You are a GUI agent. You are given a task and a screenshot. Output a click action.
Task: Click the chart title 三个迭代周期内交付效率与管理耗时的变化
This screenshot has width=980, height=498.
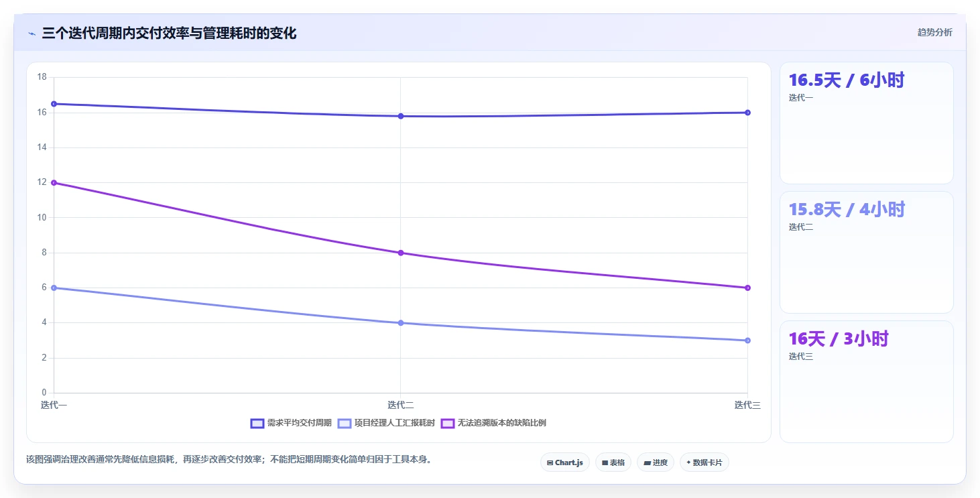pyautogui.click(x=169, y=33)
